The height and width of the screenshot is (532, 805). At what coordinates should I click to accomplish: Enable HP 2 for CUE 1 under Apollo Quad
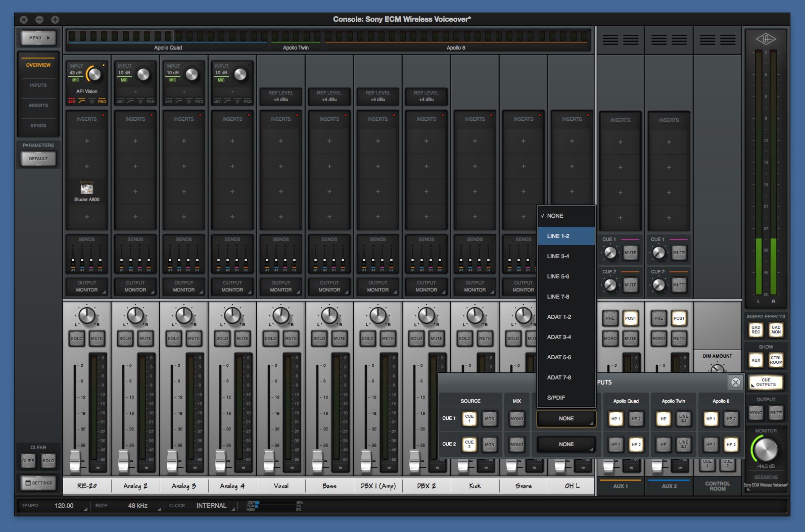coord(636,419)
